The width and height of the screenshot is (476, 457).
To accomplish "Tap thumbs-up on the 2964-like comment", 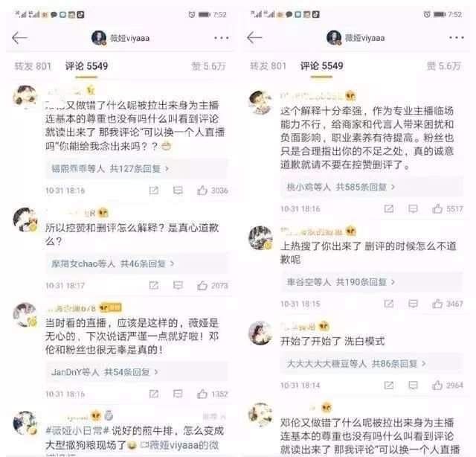I will click(437, 386).
